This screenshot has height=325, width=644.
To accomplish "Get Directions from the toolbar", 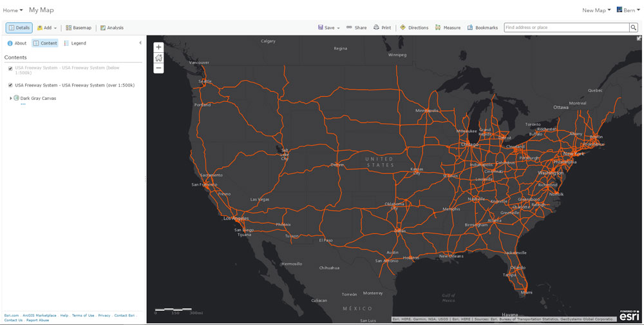I will point(414,28).
